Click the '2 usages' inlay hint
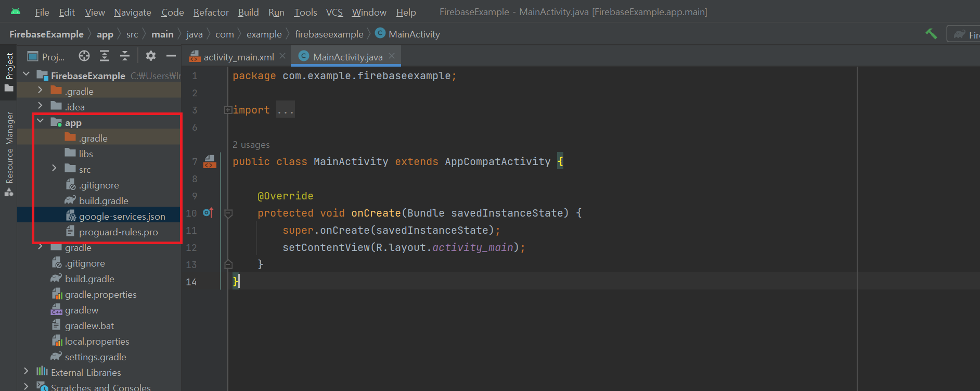The width and height of the screenshot is (980, 391). click(x=251, y=145)
